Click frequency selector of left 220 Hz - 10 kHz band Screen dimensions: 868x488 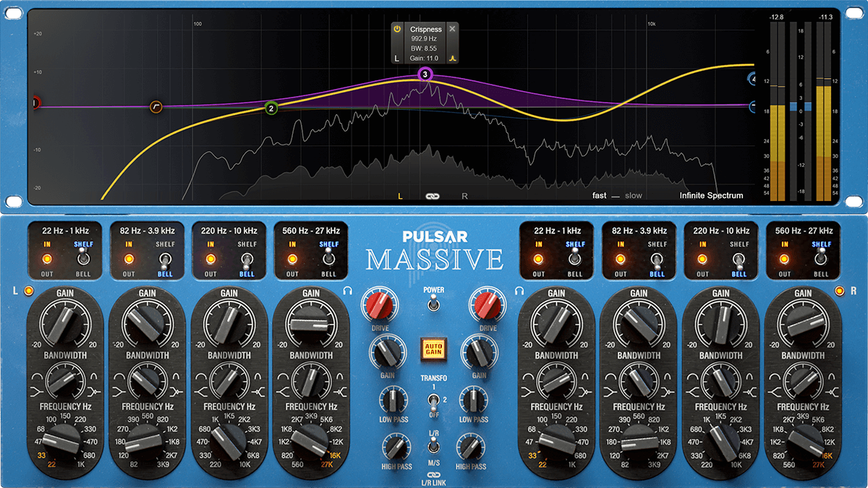(x=229, y=442)
